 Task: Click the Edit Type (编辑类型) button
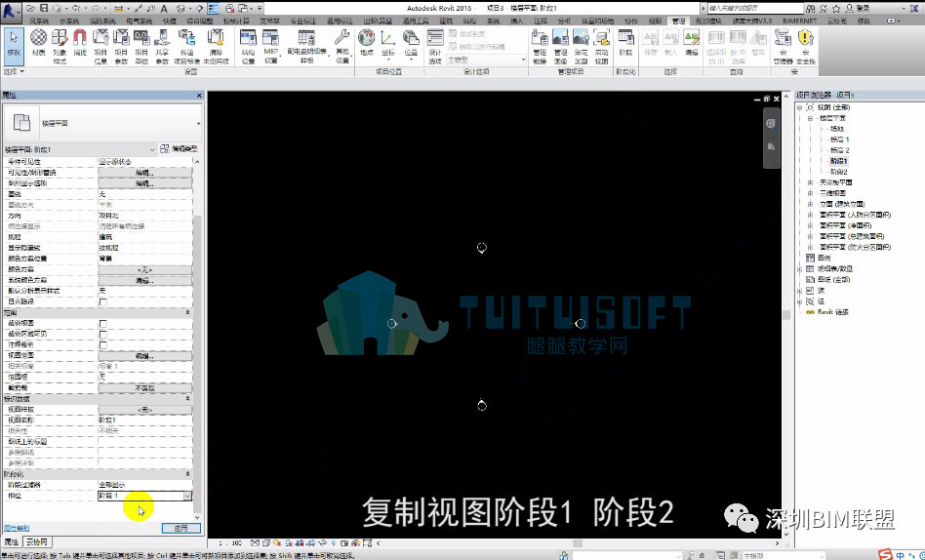point(179,149)
